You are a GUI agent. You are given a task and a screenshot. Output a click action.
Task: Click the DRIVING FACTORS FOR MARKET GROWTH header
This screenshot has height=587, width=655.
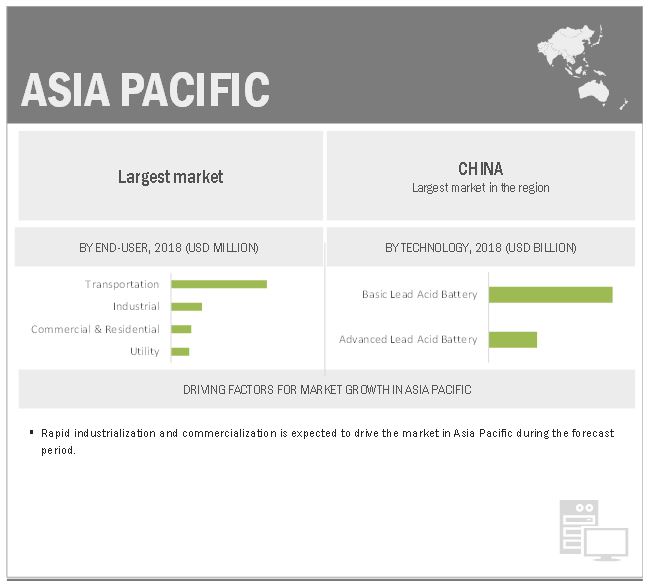(x=327, y=390)
